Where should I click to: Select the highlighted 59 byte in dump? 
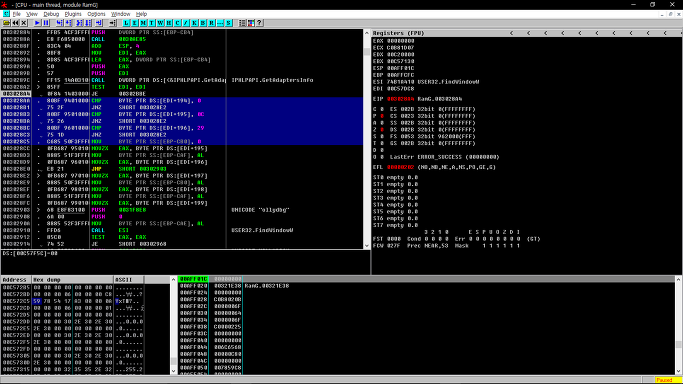[x=36, y=301]
